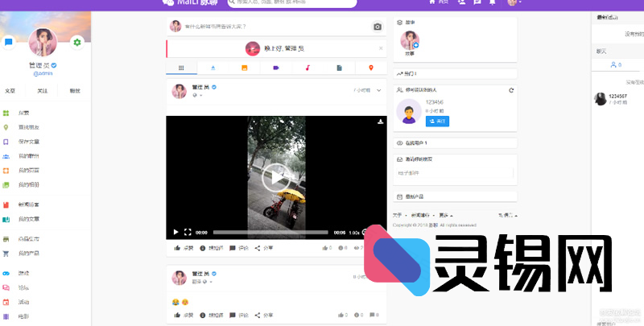Follow user 123456 with blue button
This screenshot has width=644, height=326.
pos(436,121)
